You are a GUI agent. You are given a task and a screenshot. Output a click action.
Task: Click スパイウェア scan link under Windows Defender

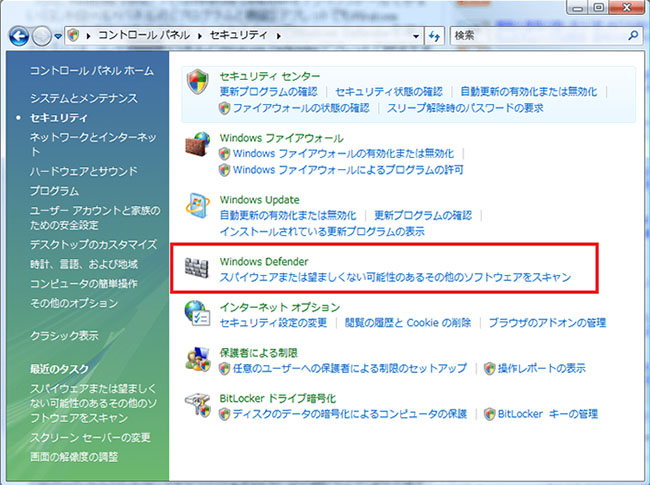pos(395,277)
